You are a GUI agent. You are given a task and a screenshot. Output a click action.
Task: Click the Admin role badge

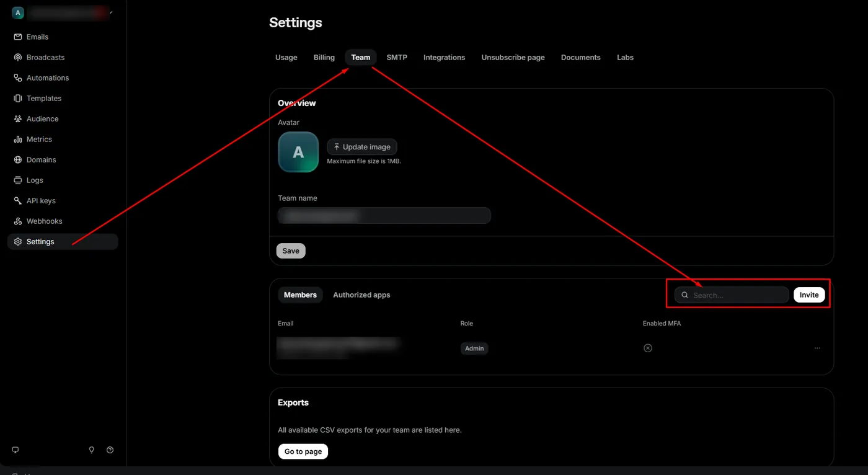pyautogui.click(x=474, y=348)
